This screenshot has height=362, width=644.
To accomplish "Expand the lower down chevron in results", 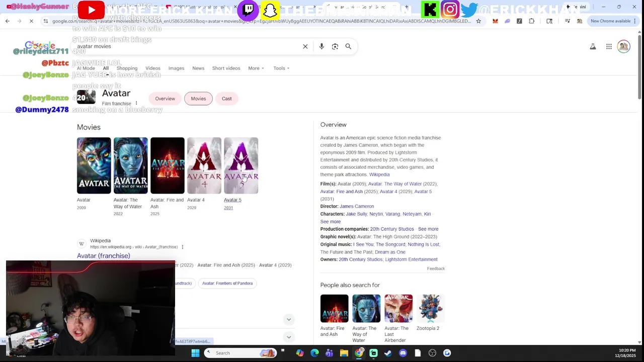I will coord(289,337).
